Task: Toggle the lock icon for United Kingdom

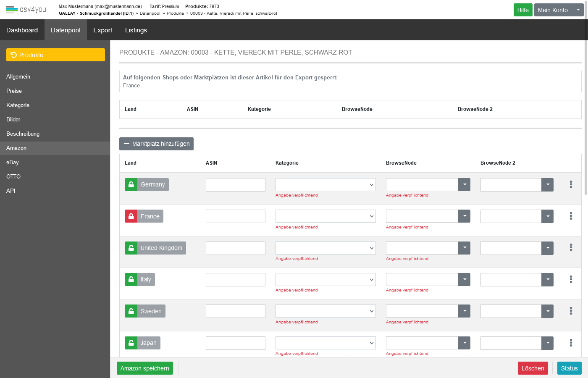Action: coord(131,248)
